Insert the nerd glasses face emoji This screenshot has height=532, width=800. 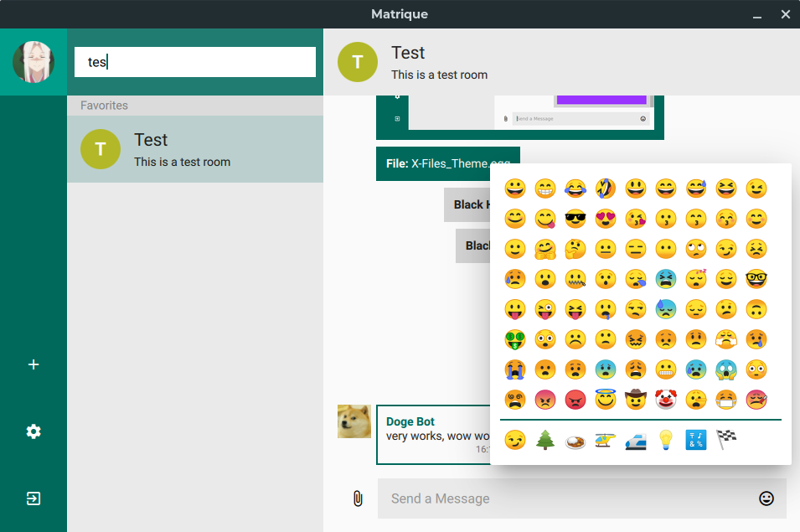756,279
